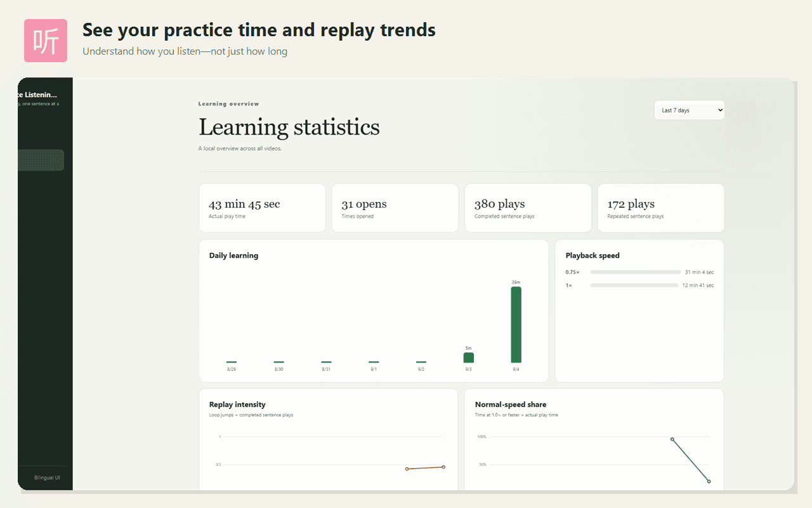The height and width of the screenshot is (508, 812).
Task: Click the pink 听 app logo
Action: point(46,41)
